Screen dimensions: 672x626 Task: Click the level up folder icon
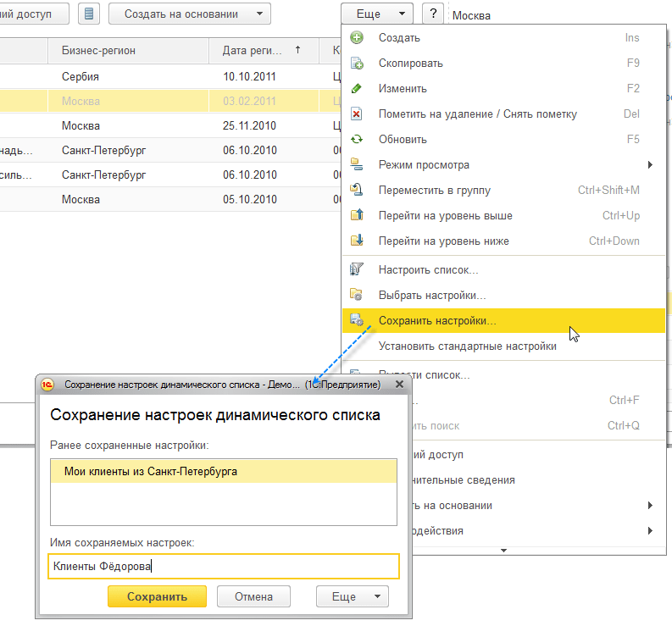coord(357,215)
